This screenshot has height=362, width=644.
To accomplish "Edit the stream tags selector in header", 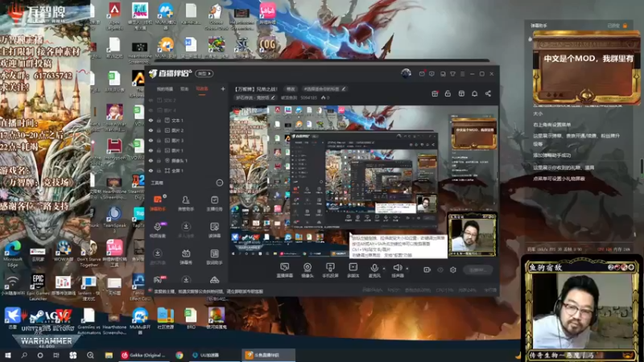I will (x=324, y=88).
